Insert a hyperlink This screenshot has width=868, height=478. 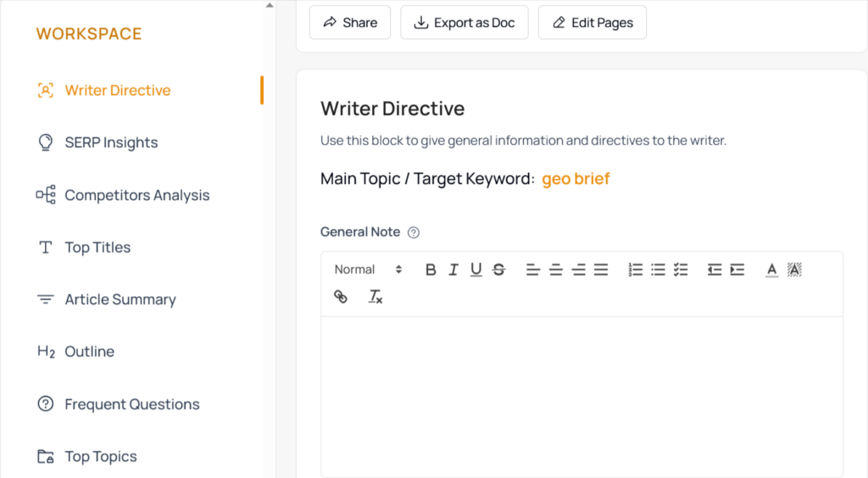click(341, 297)
